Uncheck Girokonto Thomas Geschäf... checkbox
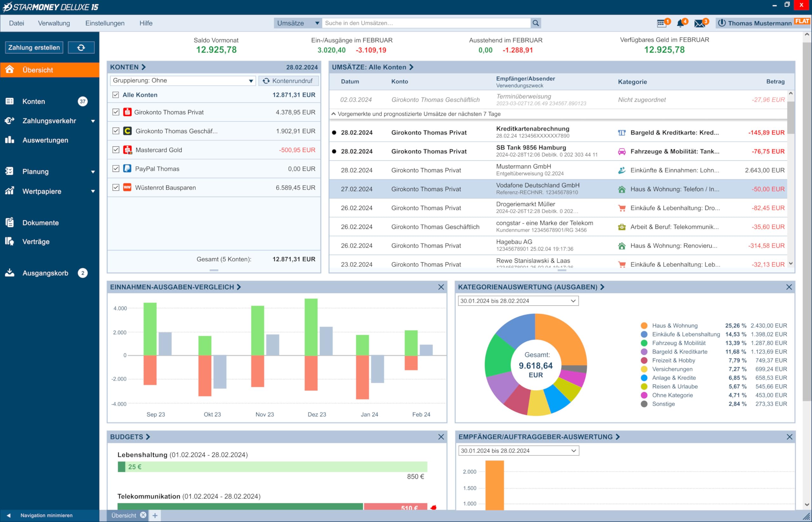Viewport: 812px width, 522px height. (x=115, y=131)
